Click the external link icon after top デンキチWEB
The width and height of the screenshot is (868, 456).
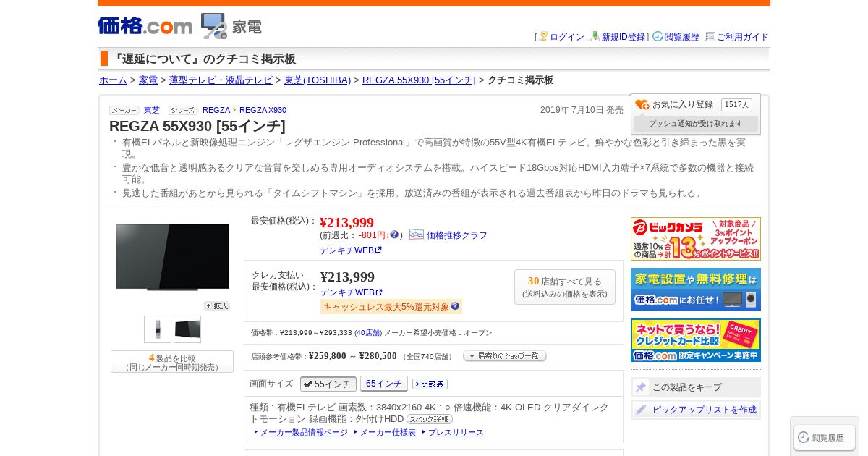[x=378, y=250]
